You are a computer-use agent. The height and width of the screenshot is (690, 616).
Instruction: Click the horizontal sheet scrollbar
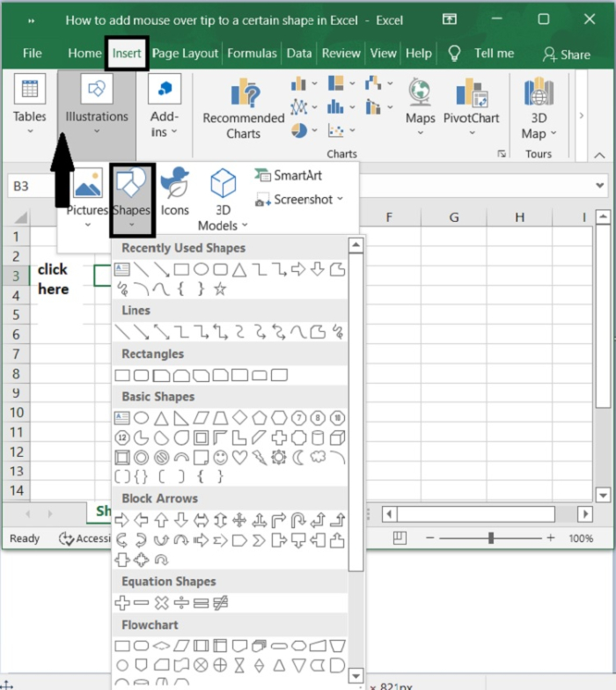(475, 514)
